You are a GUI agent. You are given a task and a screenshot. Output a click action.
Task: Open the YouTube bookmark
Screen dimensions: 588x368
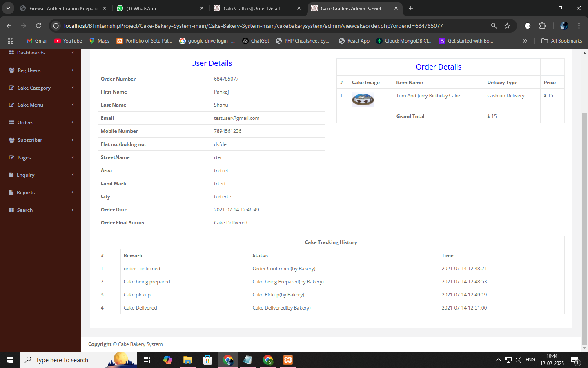pyautogui.click(x=68, y=41)
